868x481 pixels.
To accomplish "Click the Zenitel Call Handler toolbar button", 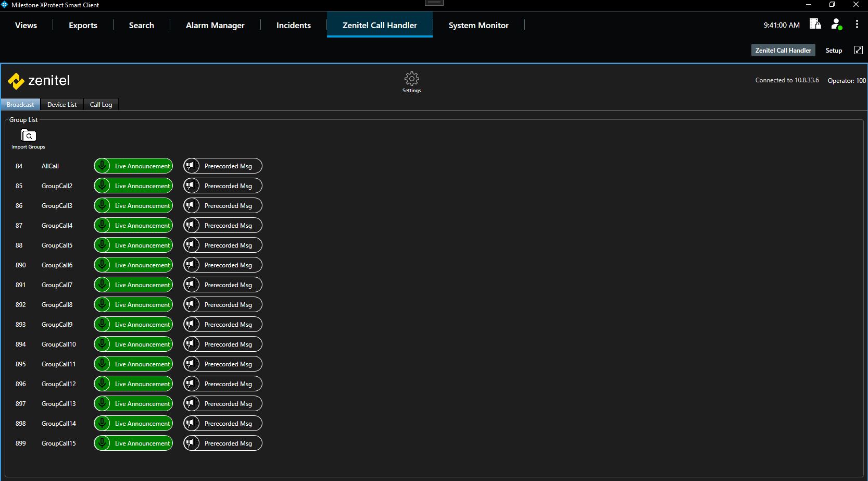I will pyautogui.click(x=783, y=51).
